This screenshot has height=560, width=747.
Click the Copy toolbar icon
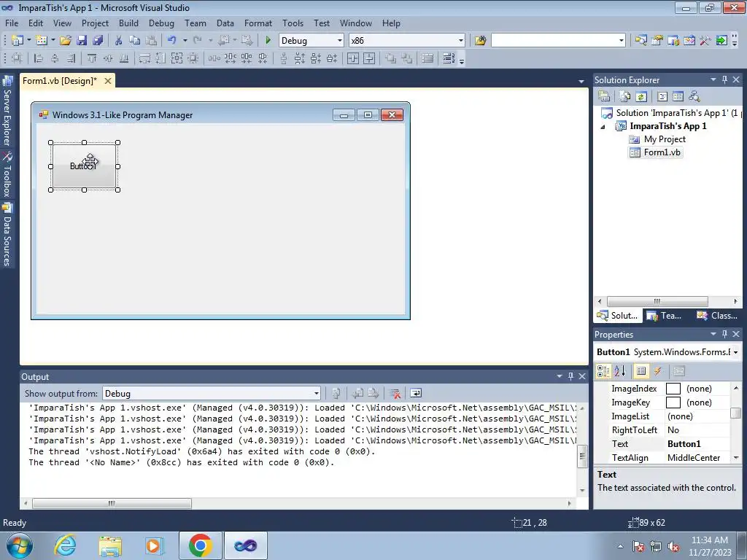[135, 41]
